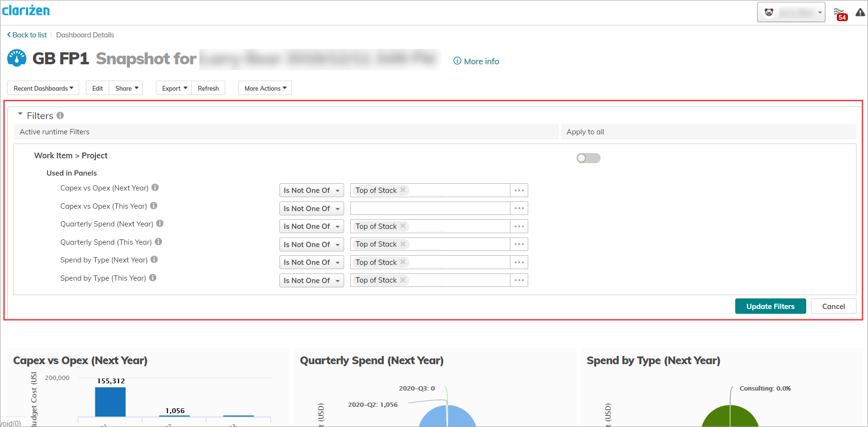Open the More Actions menu
The image size is (868, 427).
265,88
